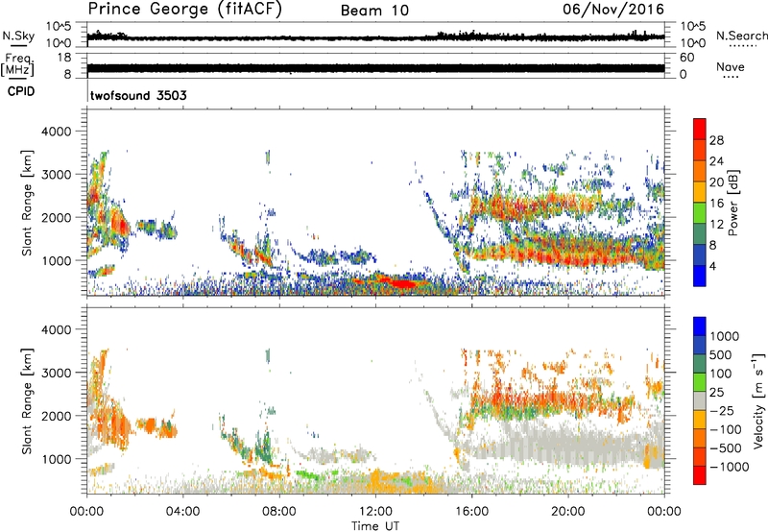Click the power panel 'Slant Range [km]' label

(x=27, y=203)
